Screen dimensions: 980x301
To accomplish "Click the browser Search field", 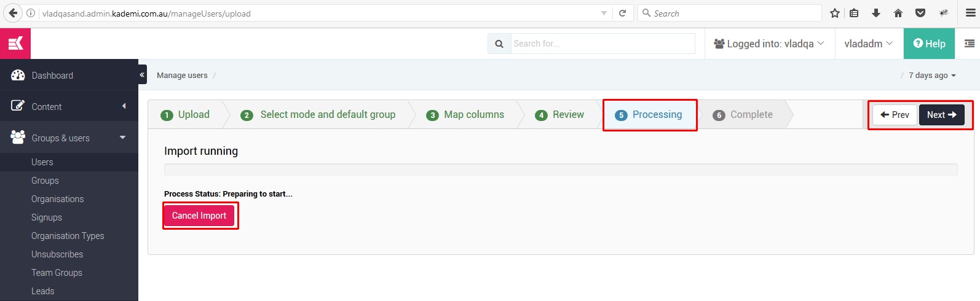I will (x=730, y=13).
